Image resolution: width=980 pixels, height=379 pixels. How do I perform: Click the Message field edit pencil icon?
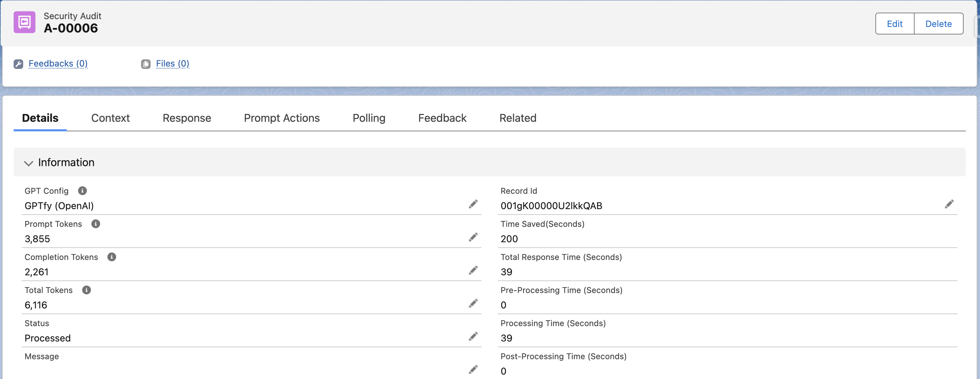coord(473,369)
